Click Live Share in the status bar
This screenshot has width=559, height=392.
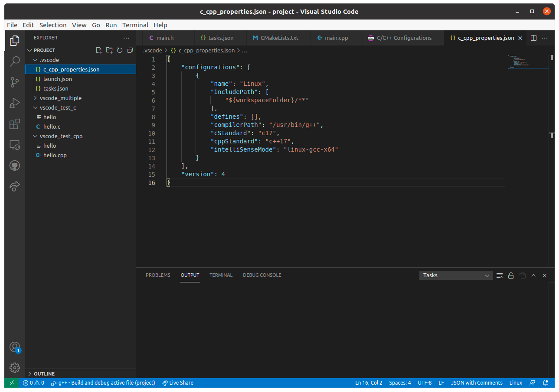(x=178, y=383)
